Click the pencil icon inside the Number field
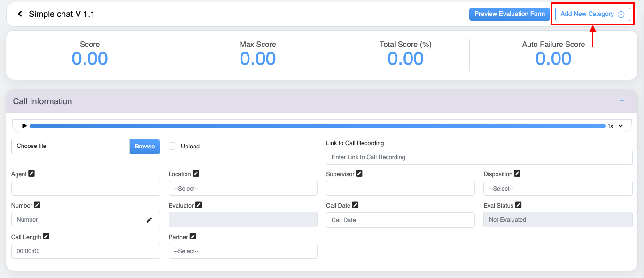Image resolution: width=644 pixels, height=278 pixels. click(x=149, y=220)
